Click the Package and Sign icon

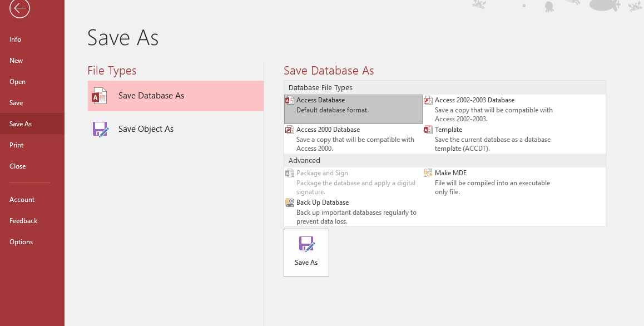pyautogui.click(x=290, y=173)
